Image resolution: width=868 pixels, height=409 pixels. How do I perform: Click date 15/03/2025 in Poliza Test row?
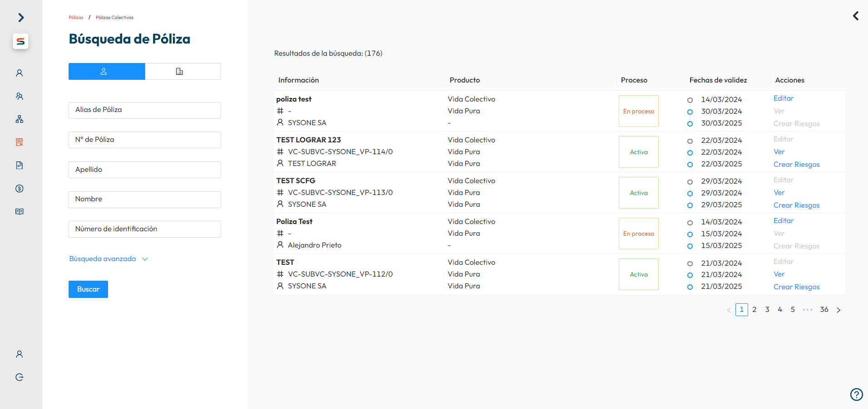pyautogui.click(x=721, y=246)
